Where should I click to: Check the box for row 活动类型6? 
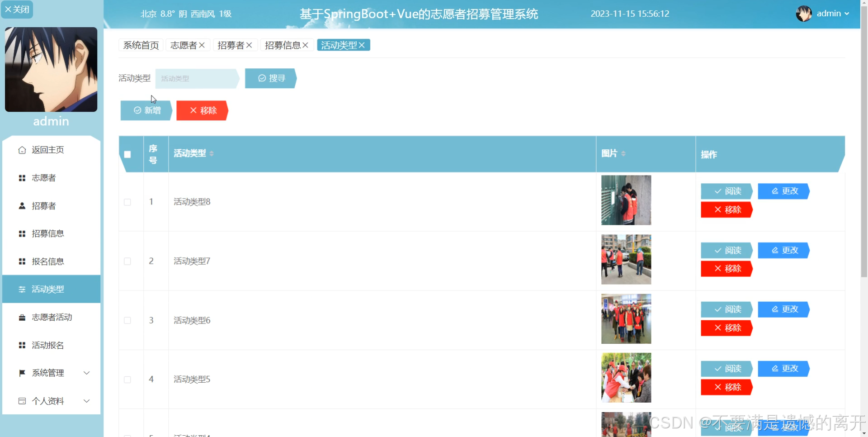point(127,320)
